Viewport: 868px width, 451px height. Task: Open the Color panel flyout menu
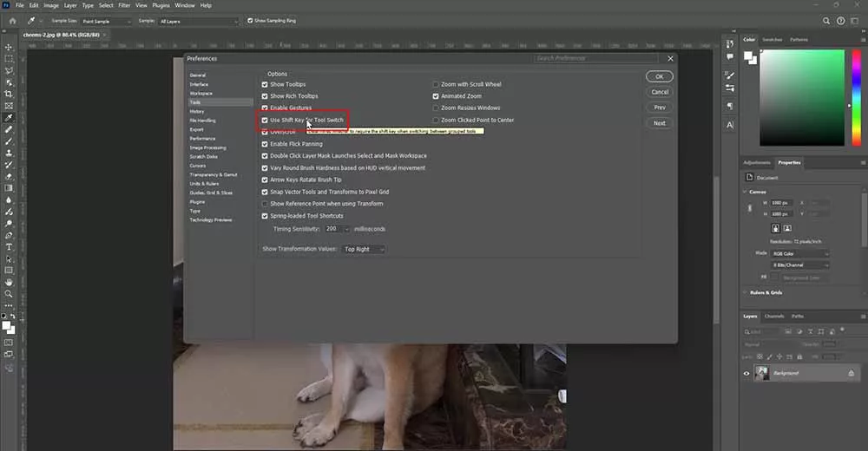(863, 40)
